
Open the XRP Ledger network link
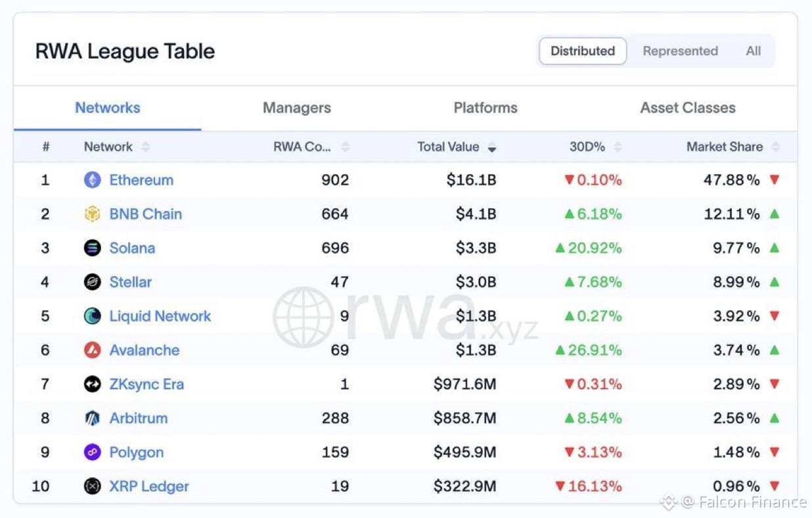149,487
